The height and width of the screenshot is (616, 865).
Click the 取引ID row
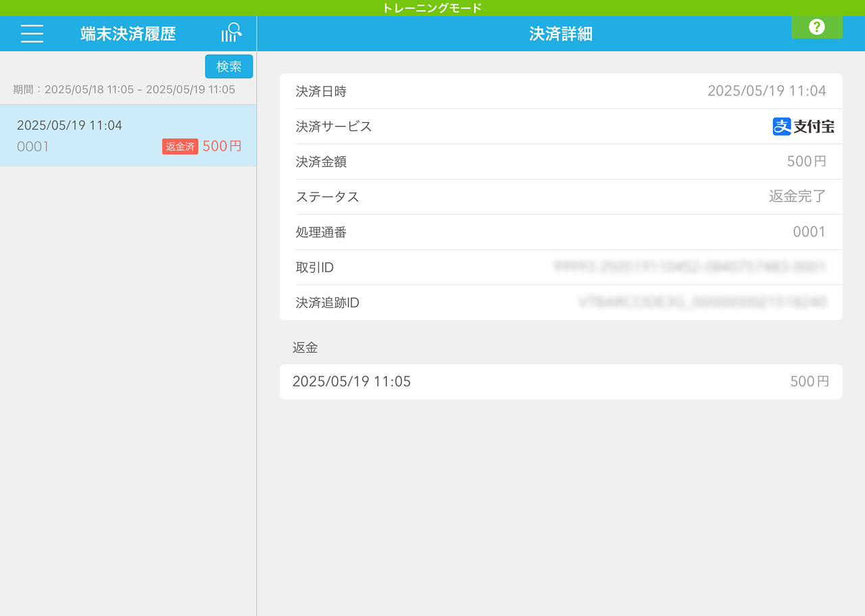click(x=560, y=267)
